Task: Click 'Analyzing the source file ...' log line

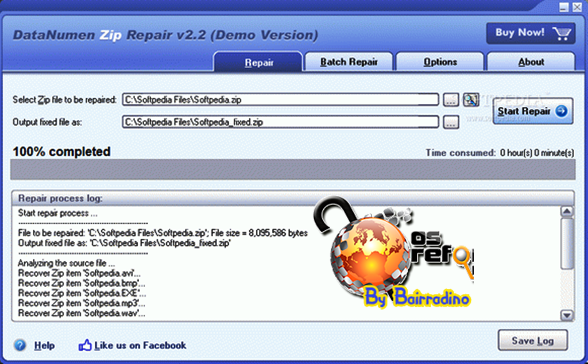Action: (x=67, y=263)
